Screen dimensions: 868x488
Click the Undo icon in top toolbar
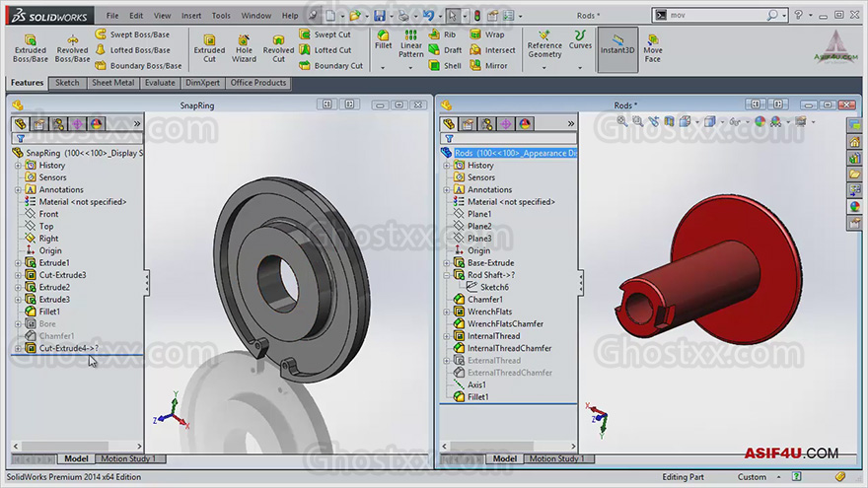[x=428, y=16]
